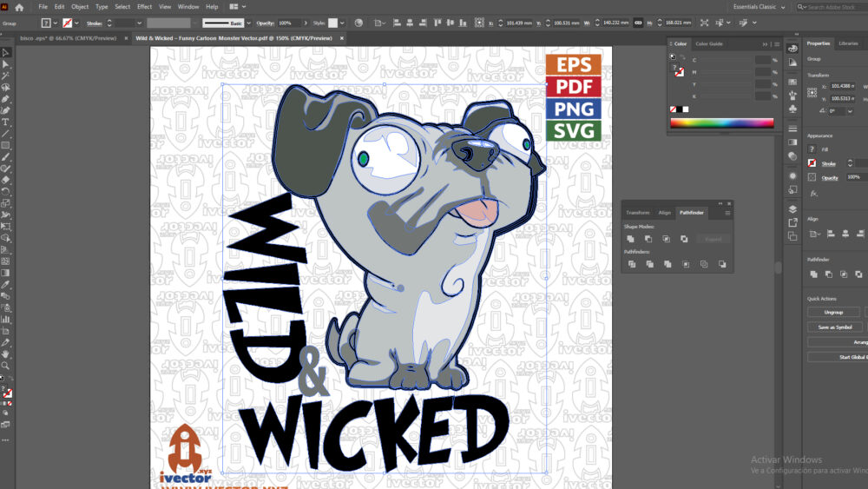This screenshot has height=489, width=868.
Task: Open the Basic brush definition dropdown
Action: pos(248,23)
